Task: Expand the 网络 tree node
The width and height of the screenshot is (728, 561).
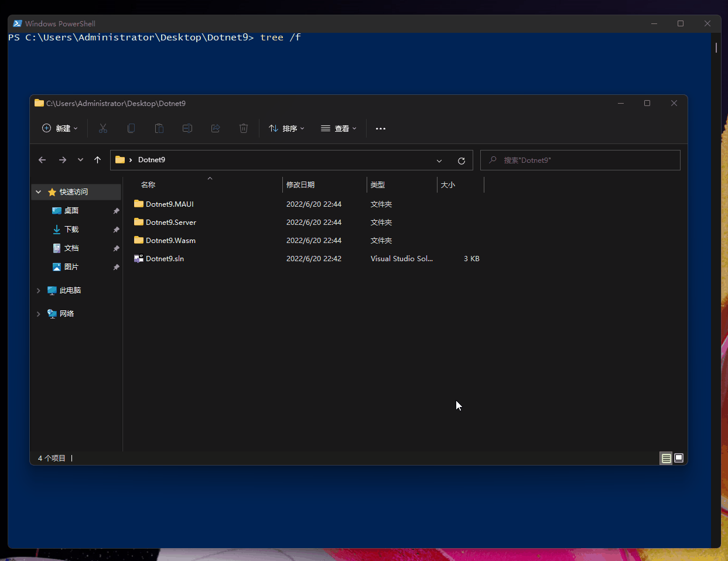Action: [39, 314]
